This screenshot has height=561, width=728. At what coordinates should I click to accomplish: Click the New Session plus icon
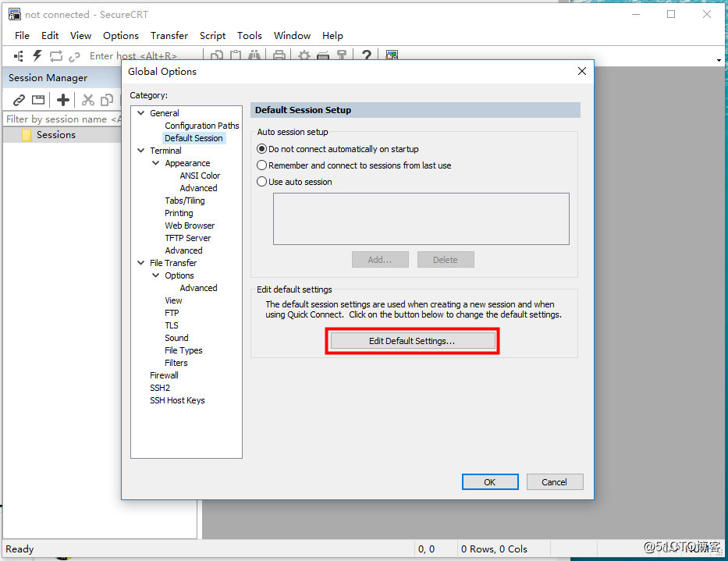click(63, 100)
